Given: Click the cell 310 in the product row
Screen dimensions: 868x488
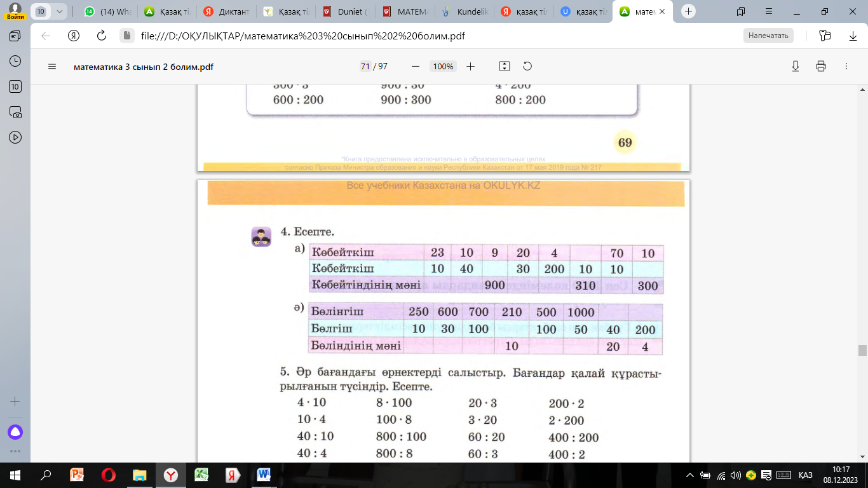Looking at the screenshot, I should tap(585, 286).
